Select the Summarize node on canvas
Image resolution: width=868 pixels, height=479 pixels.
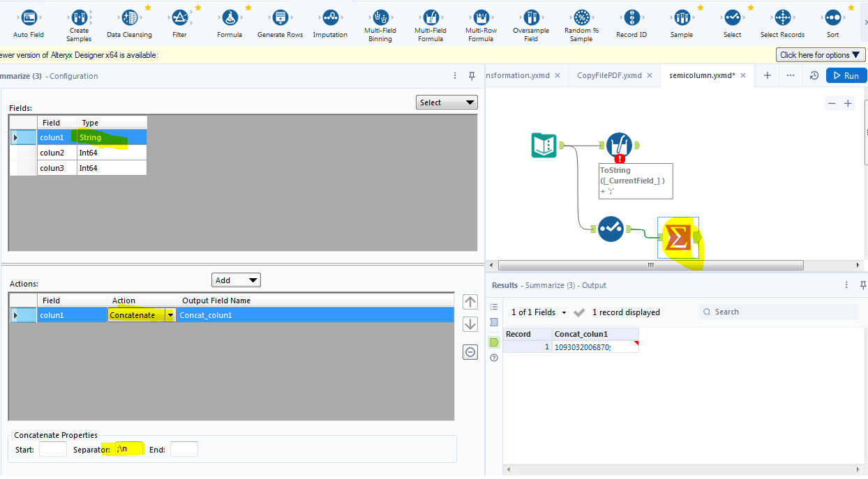678,238
